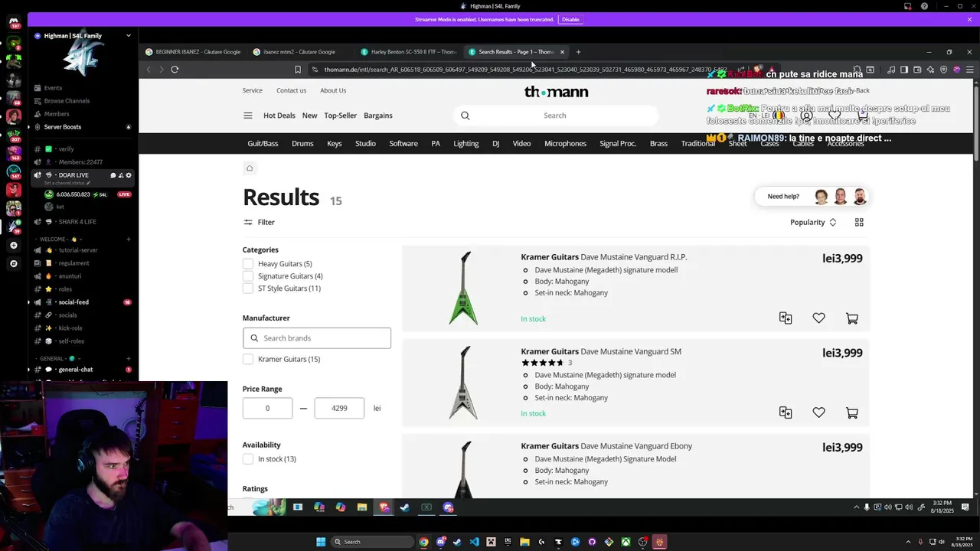Screen dimensions: 980x551
Task: Open the social-feed Discord channel
Action: pos(73,302)
